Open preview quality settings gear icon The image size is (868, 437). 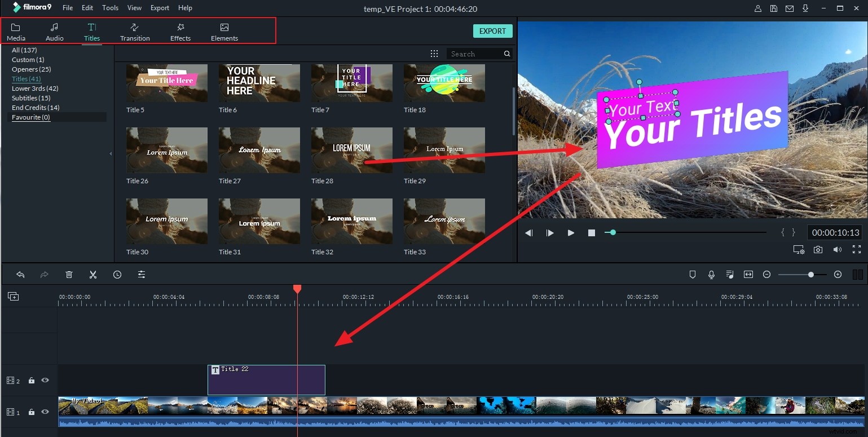(799, 249)
